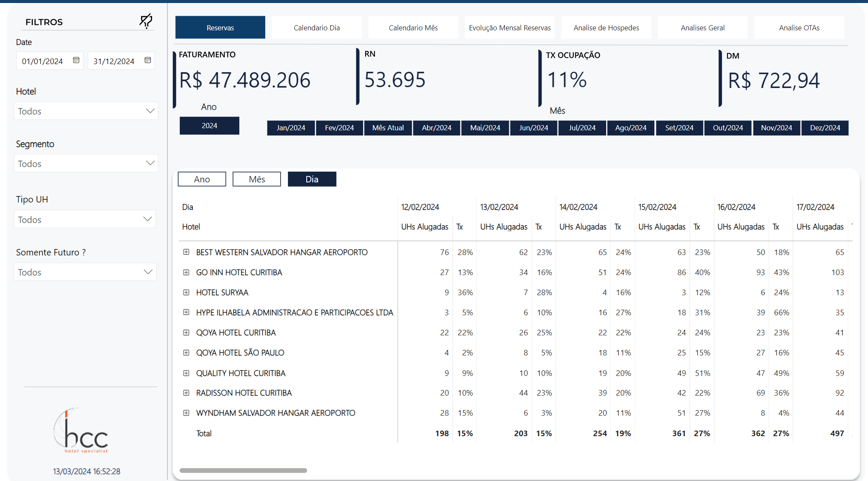Expand BEST WESTERN SALVADOR HANGAR AEROPORTO row

tap(186, 252)
